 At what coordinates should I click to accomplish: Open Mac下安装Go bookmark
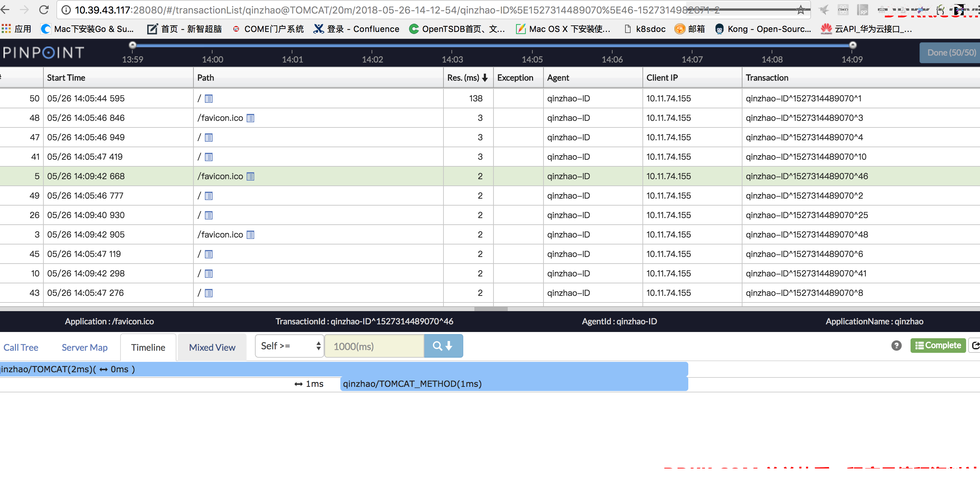pyautogui.click(x=88, y=29)
